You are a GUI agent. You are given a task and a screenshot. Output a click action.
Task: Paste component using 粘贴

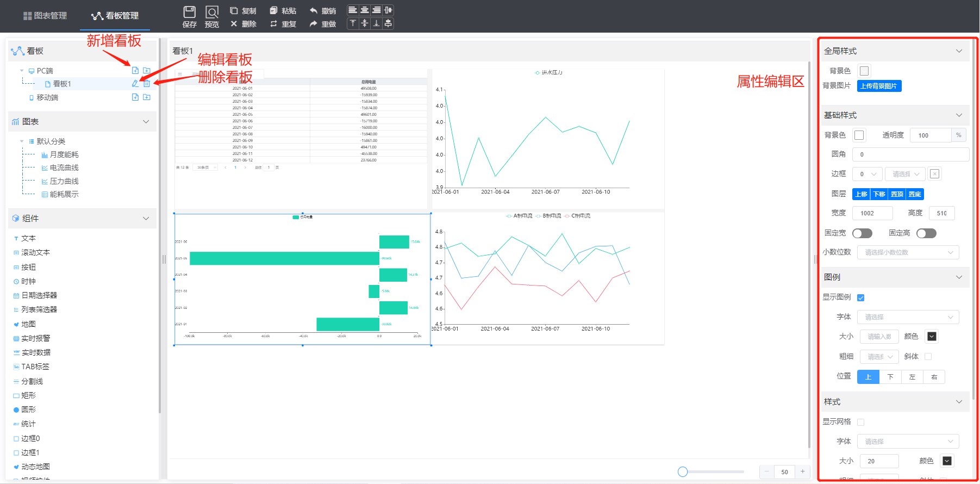(x=283, y=10)
